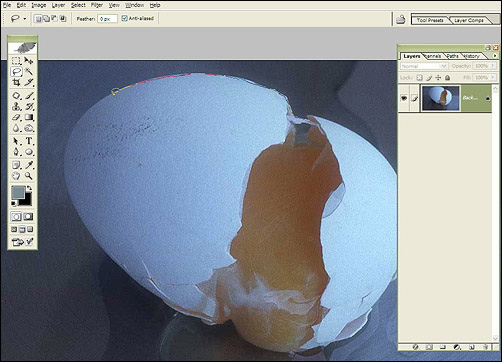The height and width of the screenshot is (362, 502).
Task: Open the Layer menu
Action: (58, 5)
